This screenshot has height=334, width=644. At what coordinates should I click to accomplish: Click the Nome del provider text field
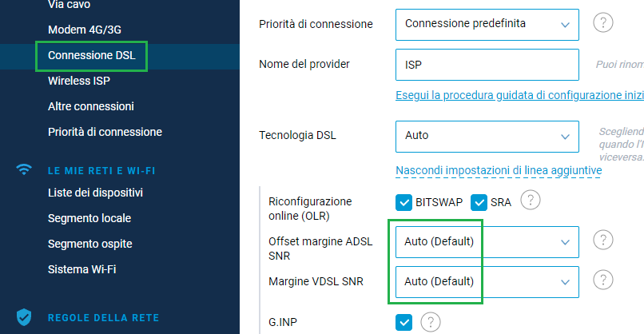click(x=487, y=65)
